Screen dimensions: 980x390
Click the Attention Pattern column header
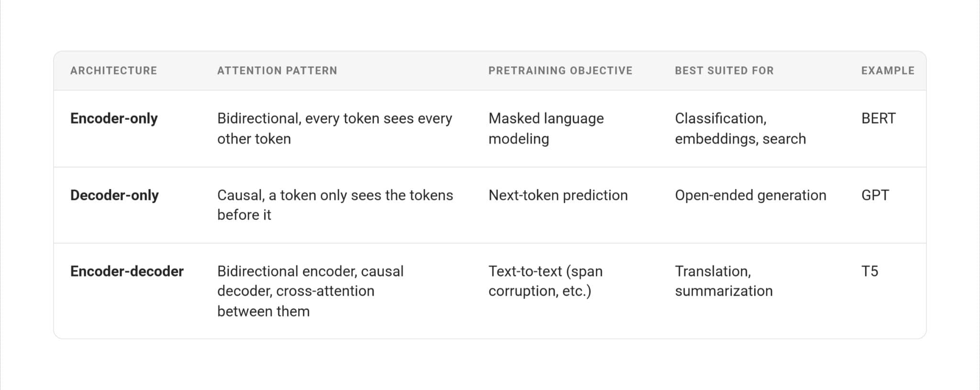277,70
